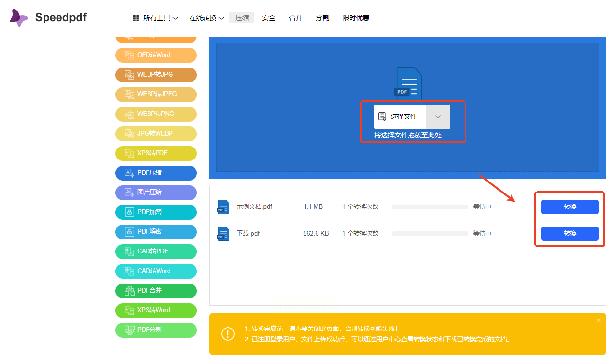Click the WEBP转PNG sidebar icon

[129, 114]
